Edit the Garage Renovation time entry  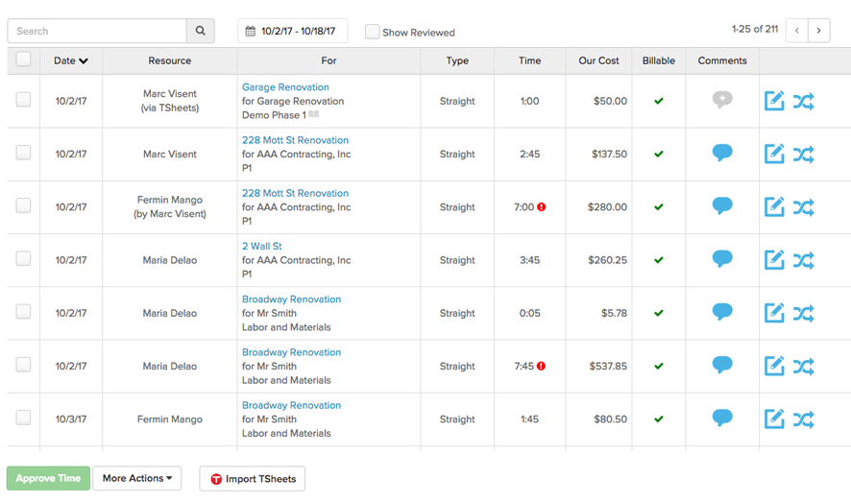(x=774, y=101)
